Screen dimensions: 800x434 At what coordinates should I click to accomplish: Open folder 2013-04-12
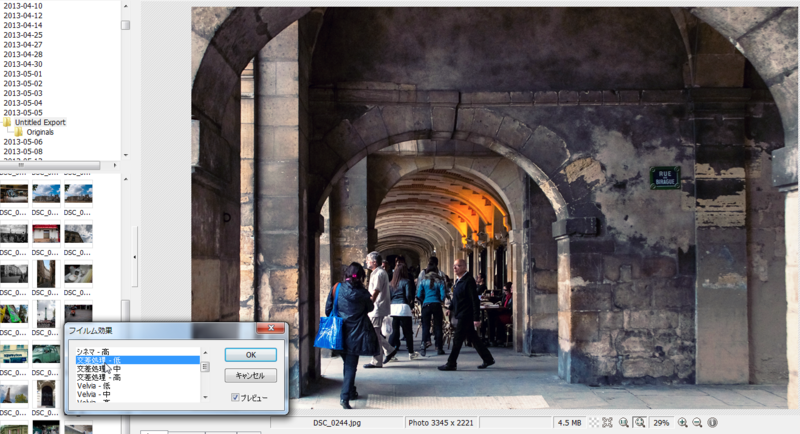pyautogui.click(x=23, y=16)
